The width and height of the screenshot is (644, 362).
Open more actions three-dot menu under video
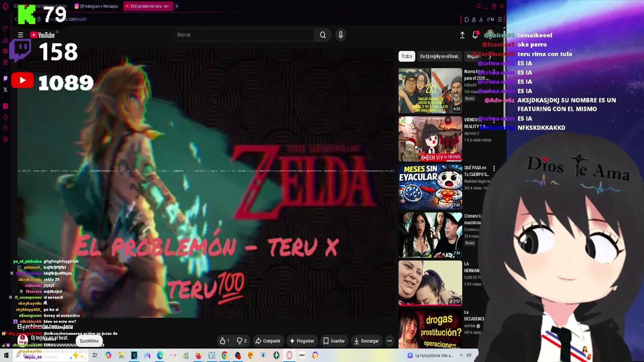[389, 341]
